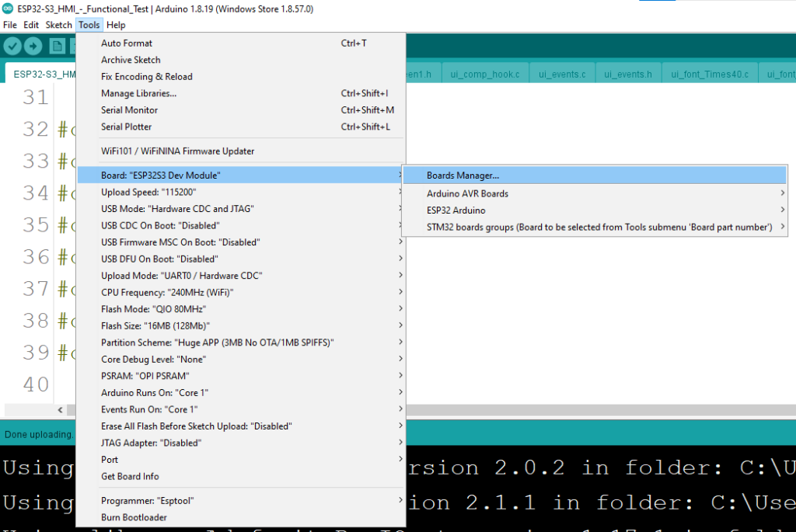Click the Upload arrow toolbar icon

33,46
